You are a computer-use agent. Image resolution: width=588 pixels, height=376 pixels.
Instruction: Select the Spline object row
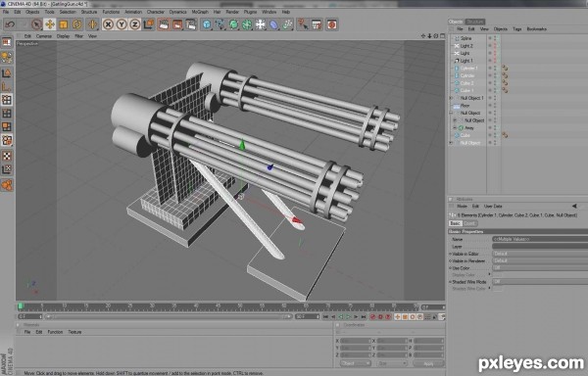click(466, 38)
